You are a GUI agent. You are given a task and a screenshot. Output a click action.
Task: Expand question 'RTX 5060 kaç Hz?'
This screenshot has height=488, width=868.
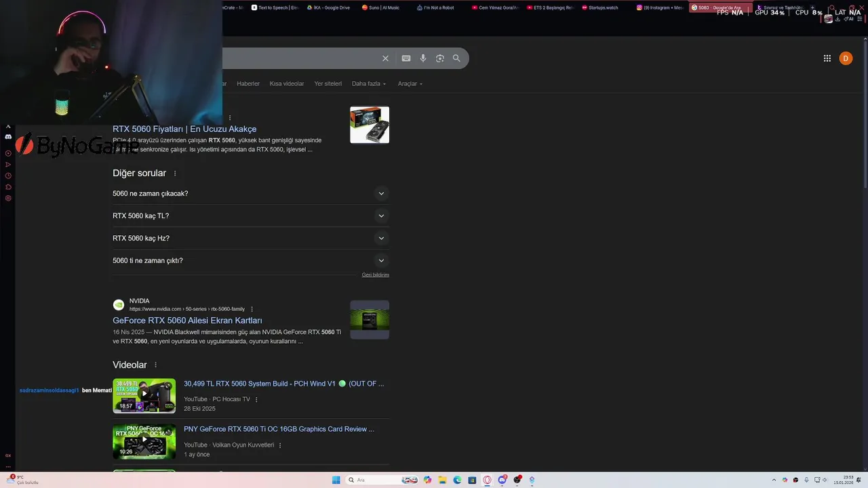click(251, 238)
